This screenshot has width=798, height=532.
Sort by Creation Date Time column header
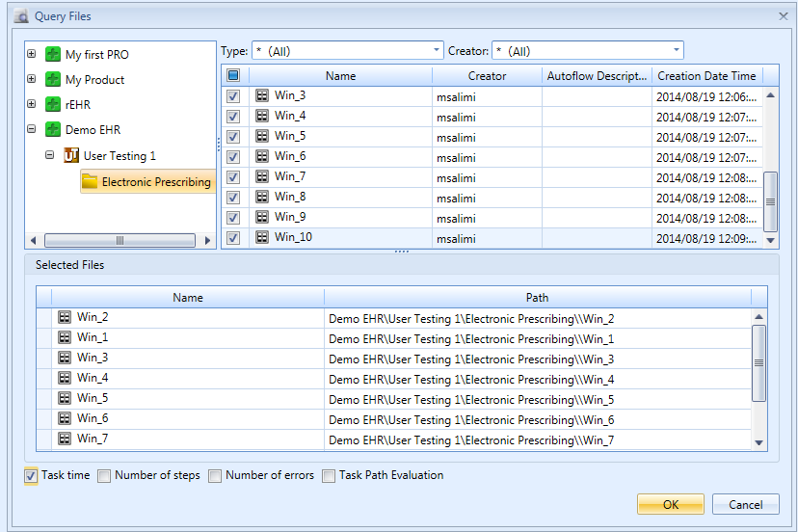(706, 76)
